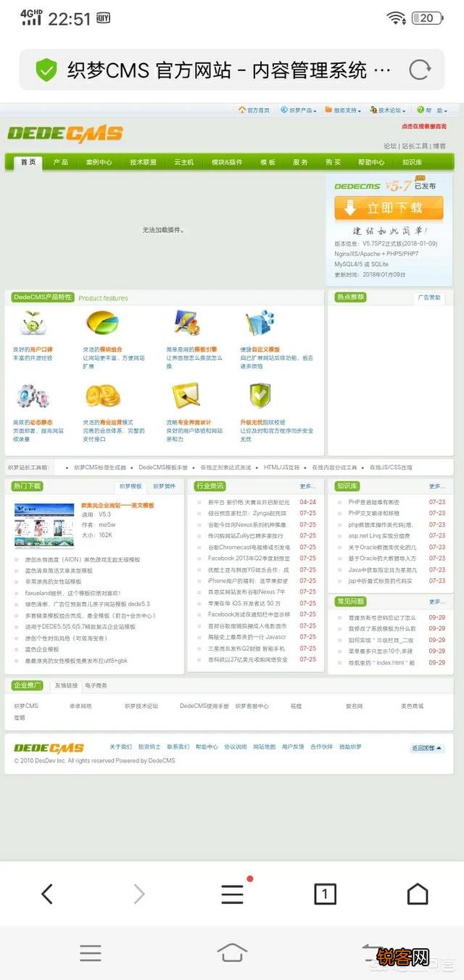The width and height of the screenshot is (464, 980).
Task: Click the 网站地图 footer link
Action: click(264, 746)
